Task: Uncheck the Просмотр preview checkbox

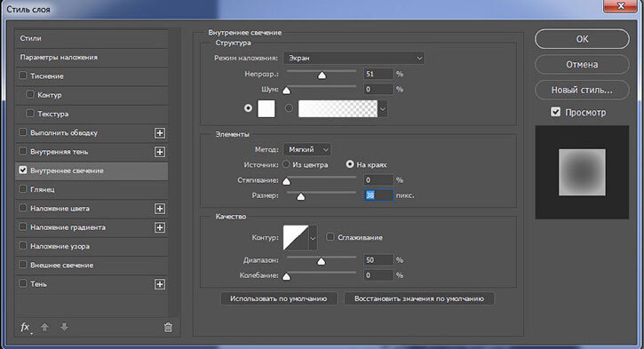Action: pos(555,112)
